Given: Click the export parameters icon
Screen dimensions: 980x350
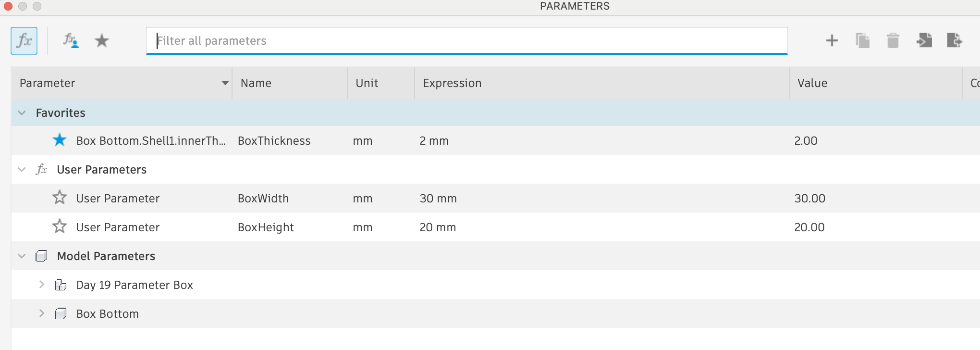Looking at the screenshot, I should pyautogui.click(x=954, y=41).
